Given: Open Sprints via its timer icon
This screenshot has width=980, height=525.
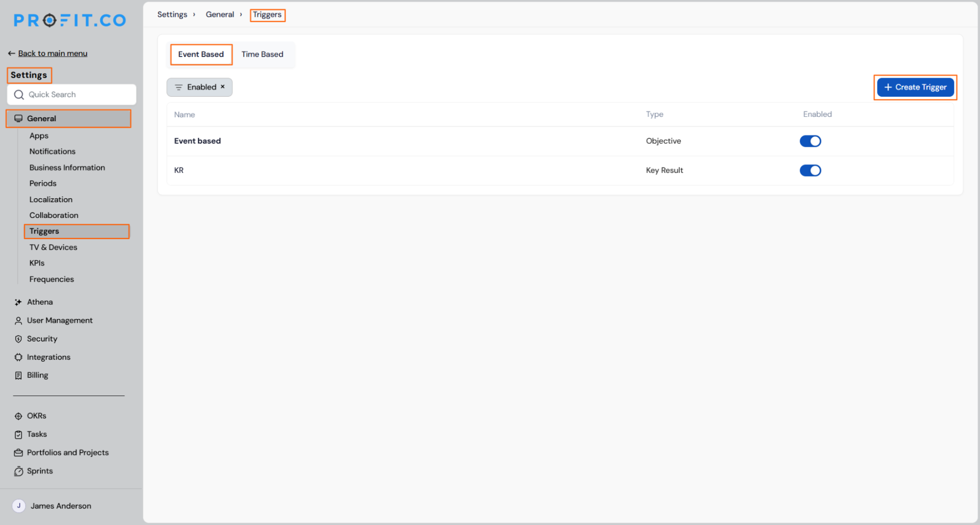Looking at the screenshot, I should [x=18, y=471].
